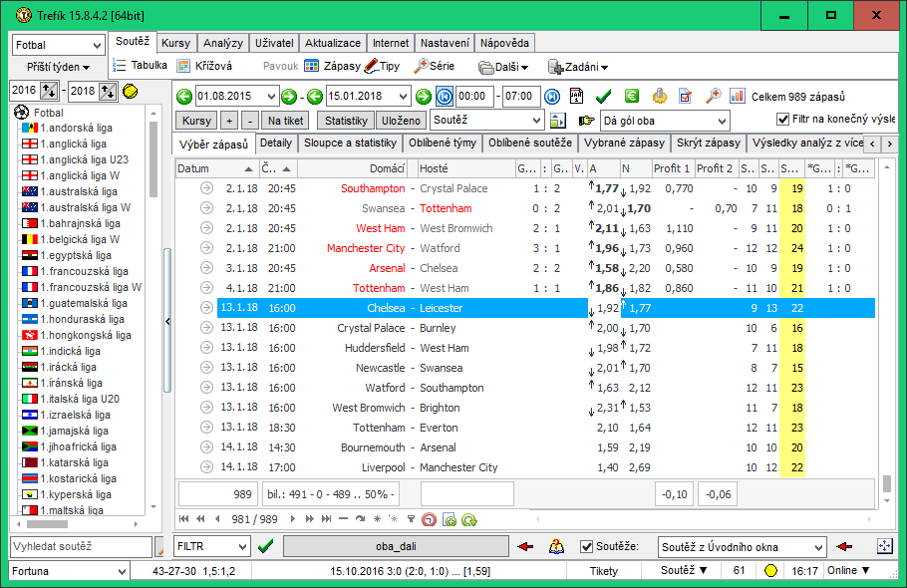Click green checkmark next to FILTR
The height and width of the screenshot is (588, 907).
click(x=265, y=546)
